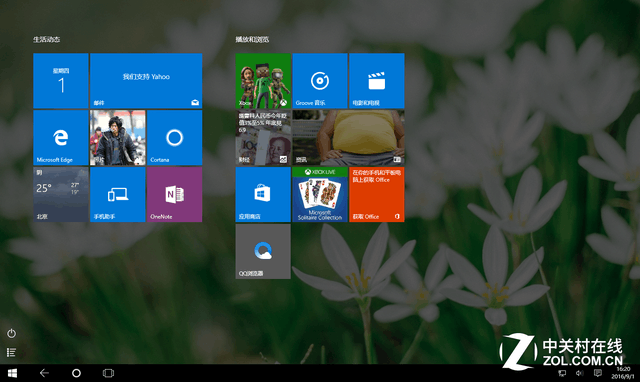The image size is (640, 382).
Task: Open the Mail tile with Yahoo text
Action: point(146,81)
